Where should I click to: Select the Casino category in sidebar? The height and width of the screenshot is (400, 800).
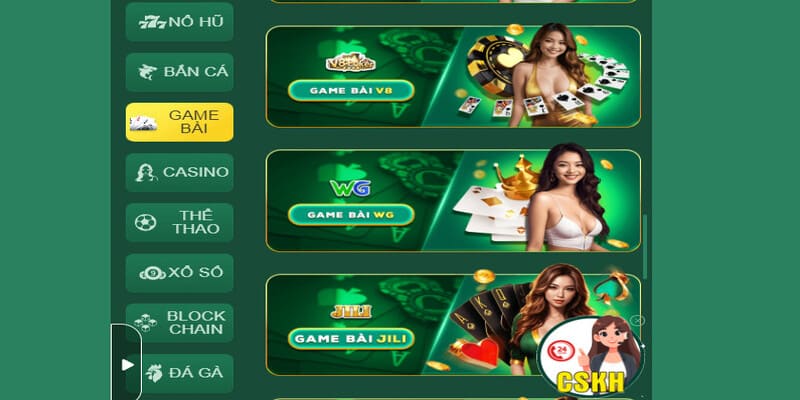180,172
